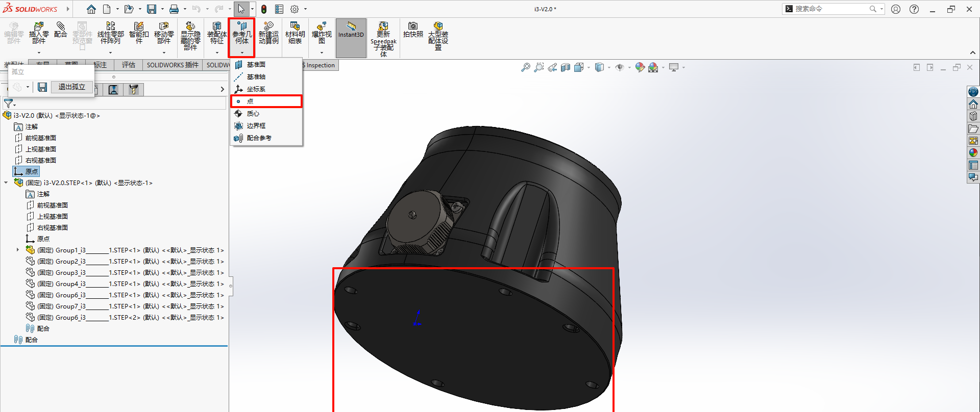The image size is (980, 412).
Task: Click the filter funnel icon above feature tree
Action: click(9, 104)
